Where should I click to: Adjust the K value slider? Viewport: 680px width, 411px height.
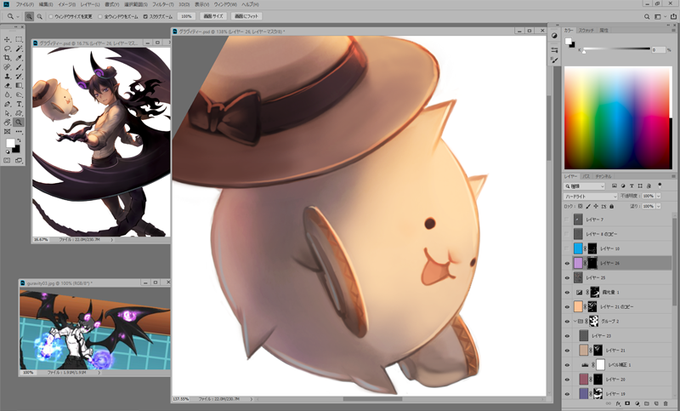click(584, 51)
